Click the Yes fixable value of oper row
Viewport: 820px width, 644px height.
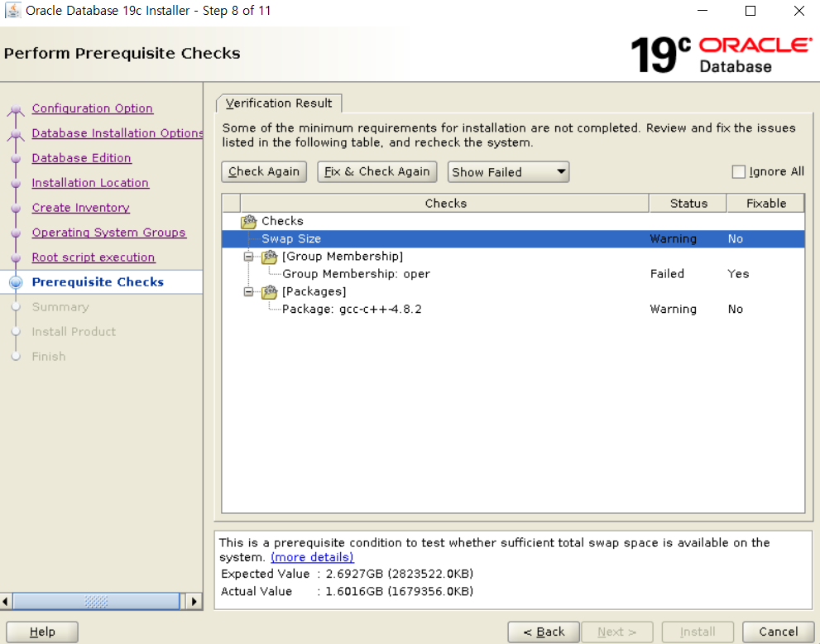(x=738, y=274)
